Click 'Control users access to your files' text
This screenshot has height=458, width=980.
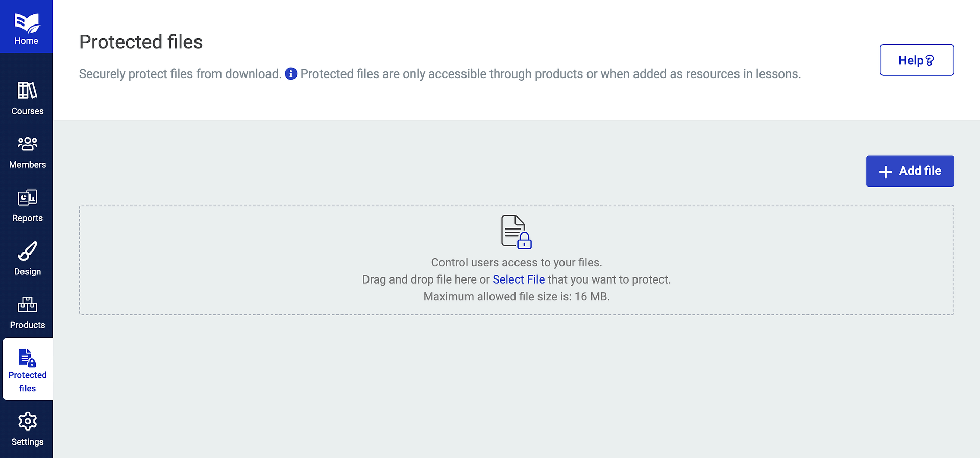point(516,263)
